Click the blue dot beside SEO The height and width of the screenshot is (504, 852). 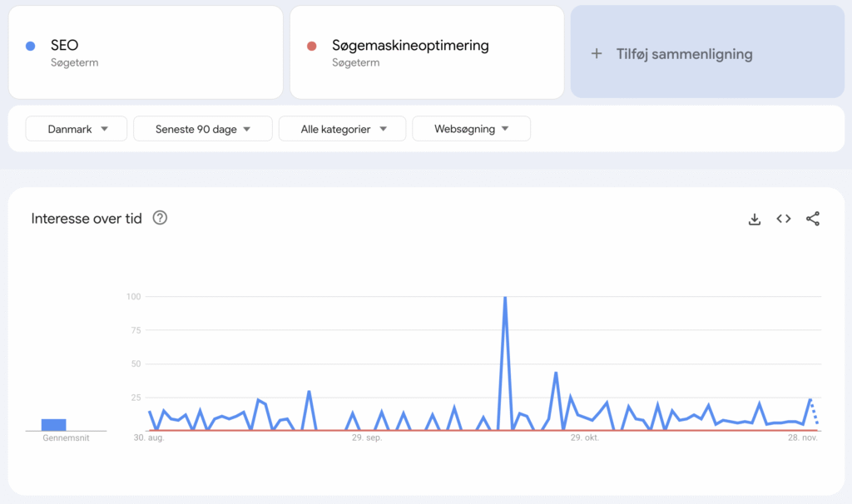click(31, 47)
